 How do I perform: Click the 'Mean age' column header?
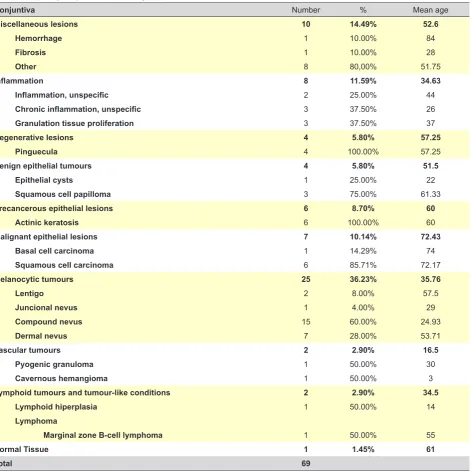click(x=430, y=10)
